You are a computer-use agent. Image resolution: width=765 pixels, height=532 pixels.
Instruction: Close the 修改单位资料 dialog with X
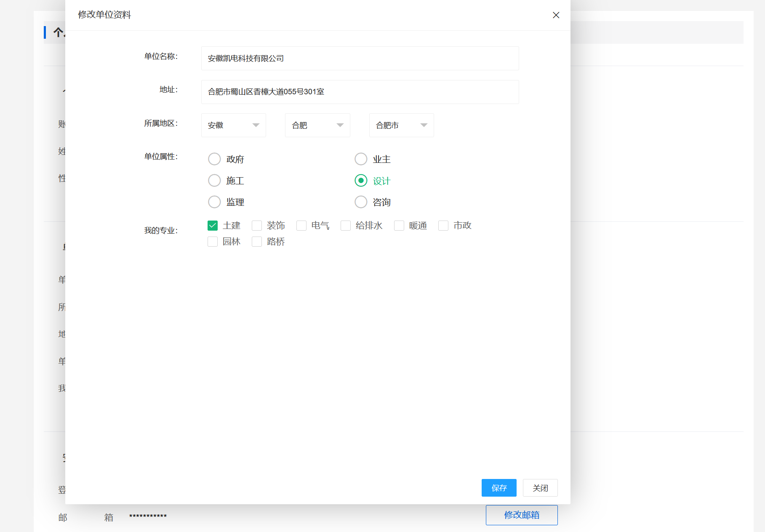[x=556, y=15]
